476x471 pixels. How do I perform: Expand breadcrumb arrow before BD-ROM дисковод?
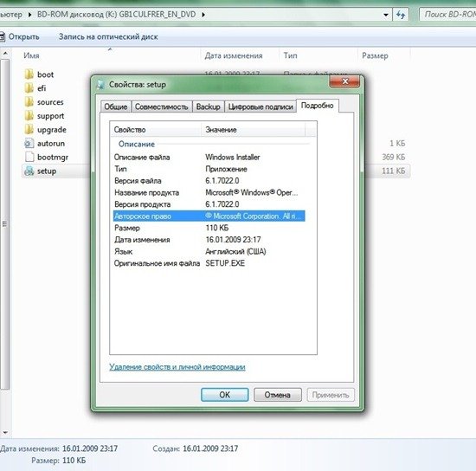tap(29, 14)
